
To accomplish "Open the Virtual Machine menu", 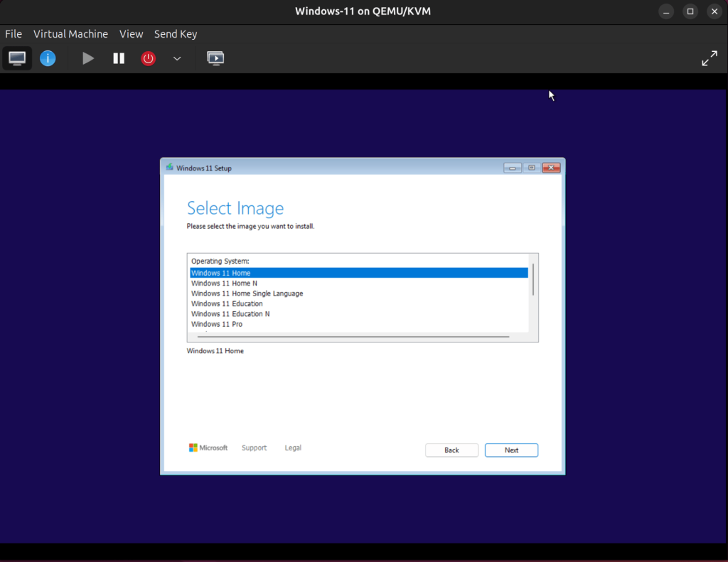I will [70, 33].
